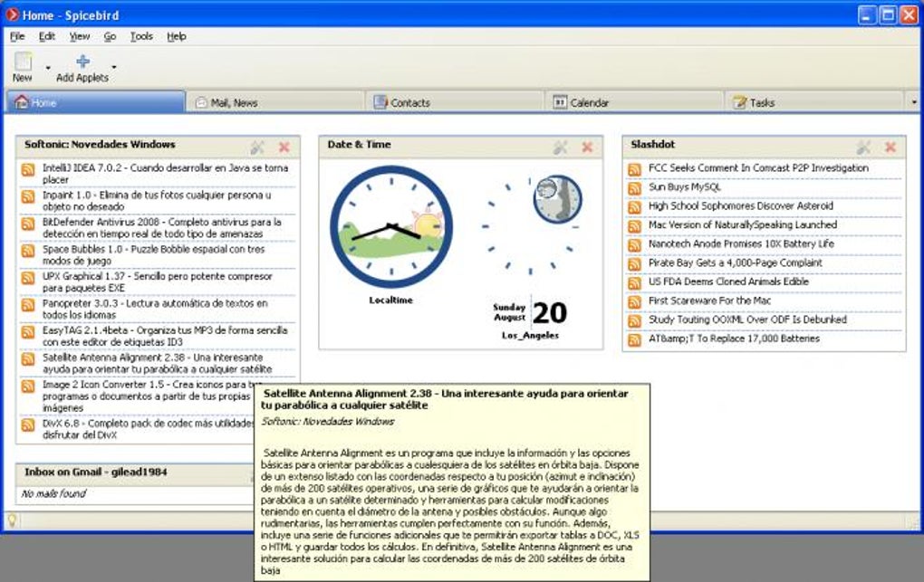
Task: Click the Localtime analog clock
Action: point(391,227)
